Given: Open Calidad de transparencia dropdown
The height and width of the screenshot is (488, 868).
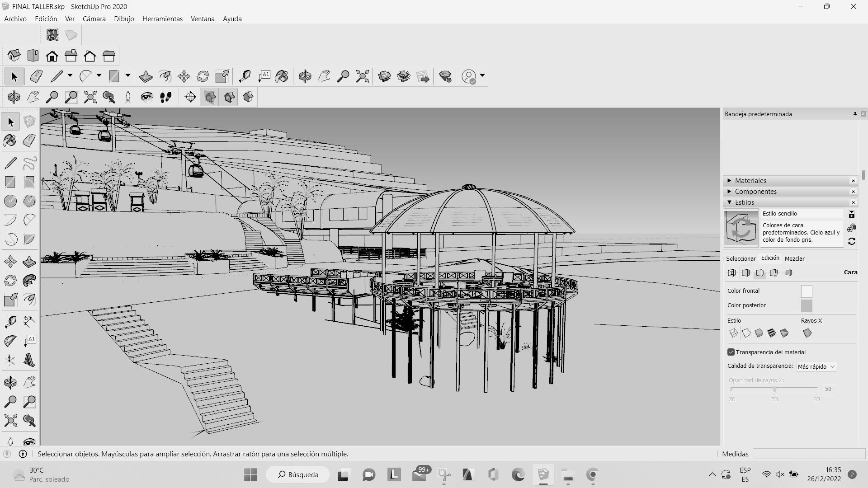Looking at the screenshot, I should (x=816, y=366).
